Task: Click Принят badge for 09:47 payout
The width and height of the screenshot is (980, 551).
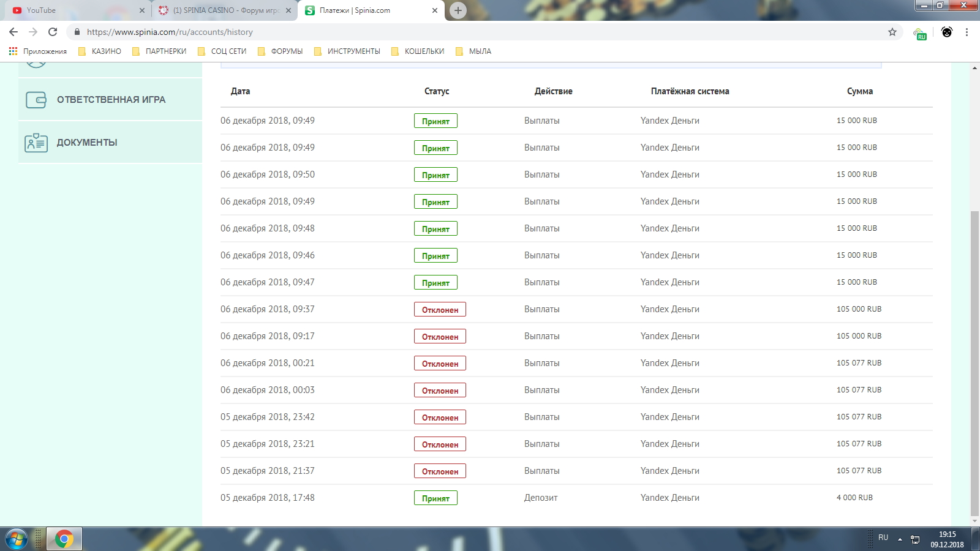Action: pyautogui.click(x=435, y=283)
